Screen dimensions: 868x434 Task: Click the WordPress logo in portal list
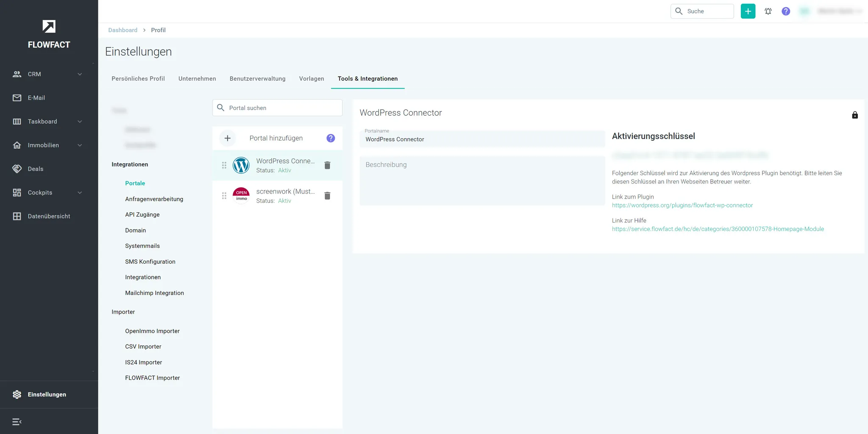coord(241,165)
